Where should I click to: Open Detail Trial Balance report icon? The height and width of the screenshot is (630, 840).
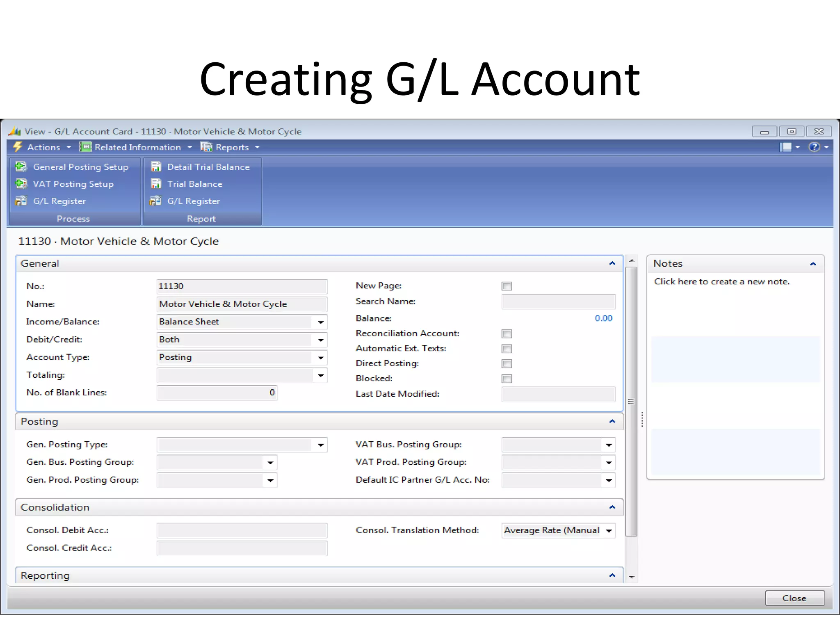tap(156, 167)
